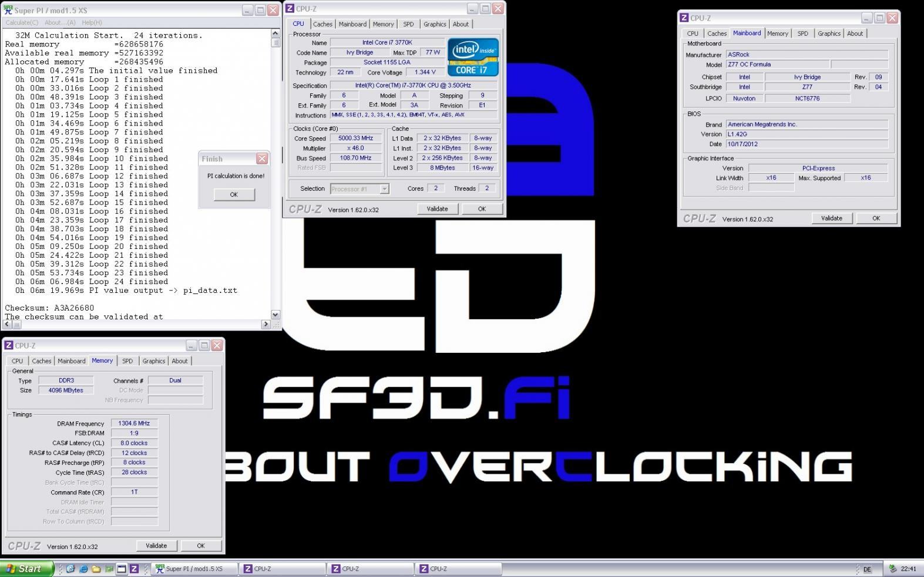This screenshot has width=924, height=577.
Task: Launch the first quick launch icon beside Start
Action: click(x=70, y=569)
